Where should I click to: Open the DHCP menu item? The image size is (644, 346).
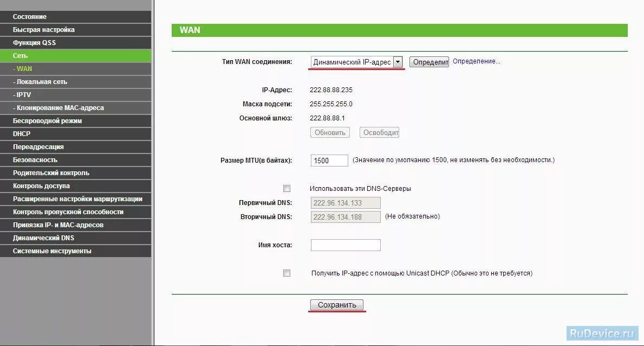click(x=76, y=134)
